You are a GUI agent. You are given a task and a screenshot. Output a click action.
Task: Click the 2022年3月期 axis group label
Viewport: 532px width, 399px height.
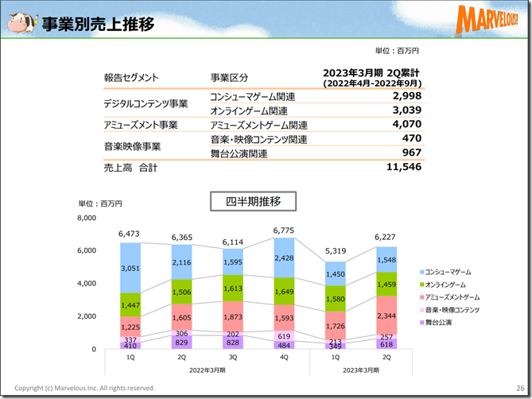(208, 370)
